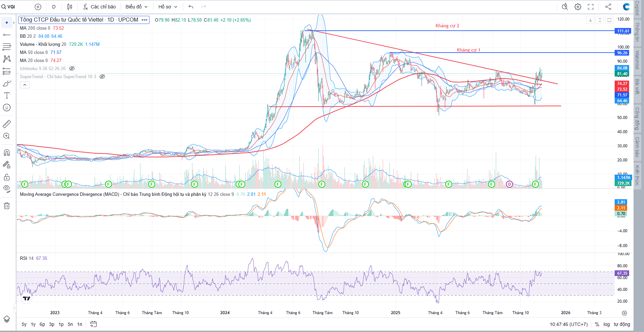Open the VGI symbol search
644x332 pixels.
pos(9,7)
